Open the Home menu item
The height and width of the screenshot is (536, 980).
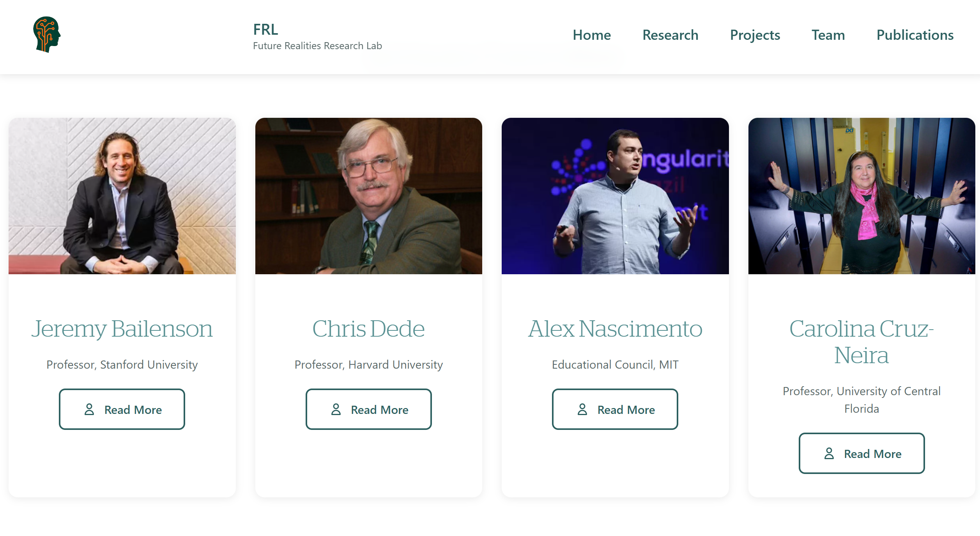[x=591, y=35]
